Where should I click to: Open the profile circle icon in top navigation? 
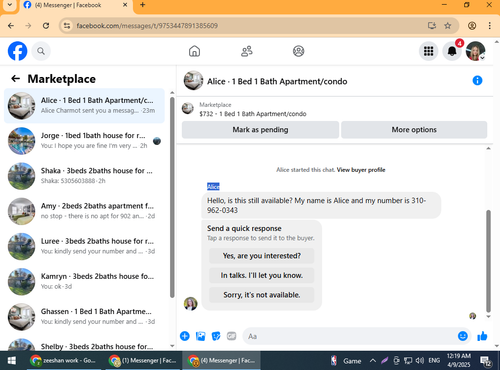coord(298,51)
